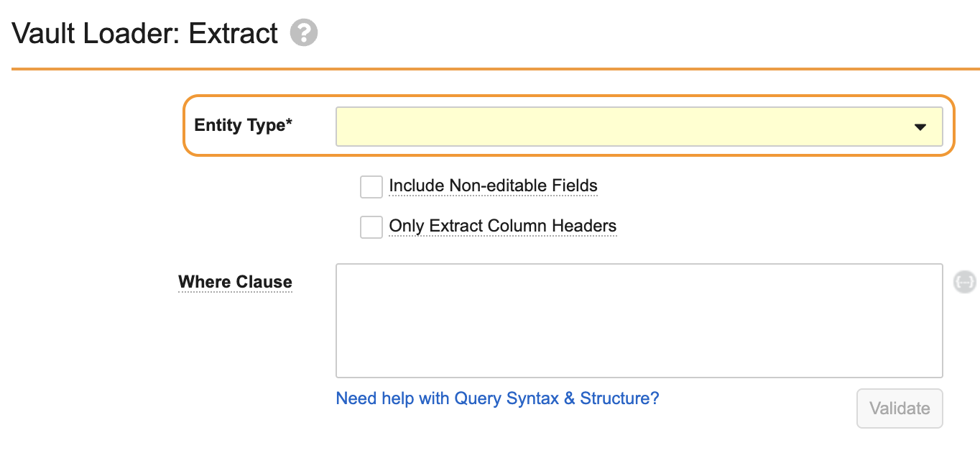The height and width of the screenshot is (466, 980).
Task: Click the help question mark icon beside page title
Action: point(304,33)
